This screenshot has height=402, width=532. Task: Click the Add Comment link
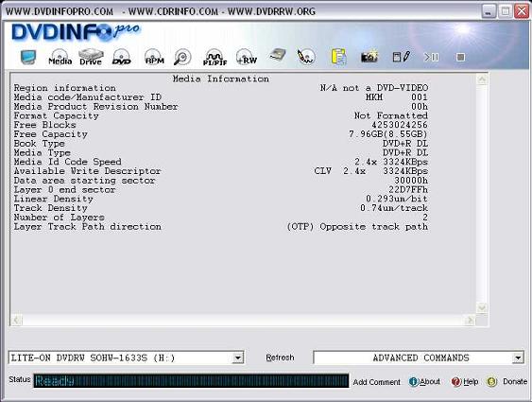(377, 382)
